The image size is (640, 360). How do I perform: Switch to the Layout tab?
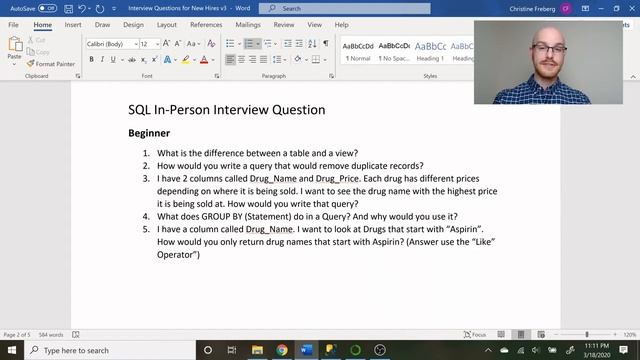[x=167, y=25]
